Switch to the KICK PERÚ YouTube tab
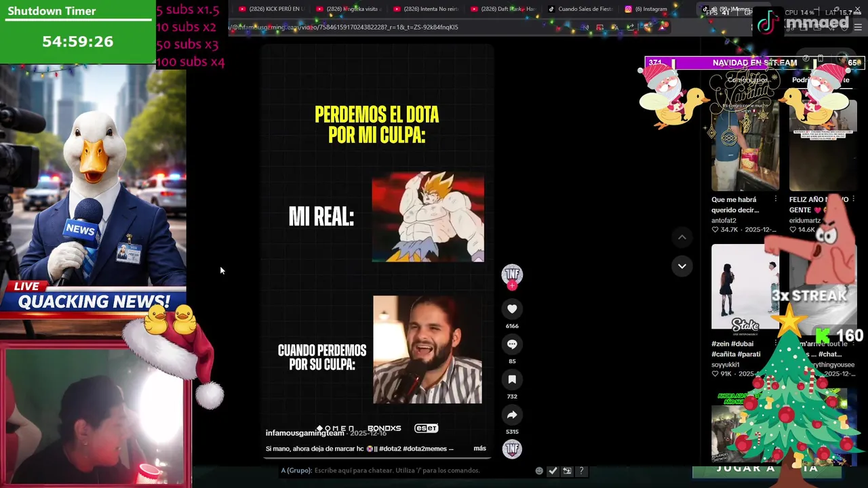 [271, 9]
